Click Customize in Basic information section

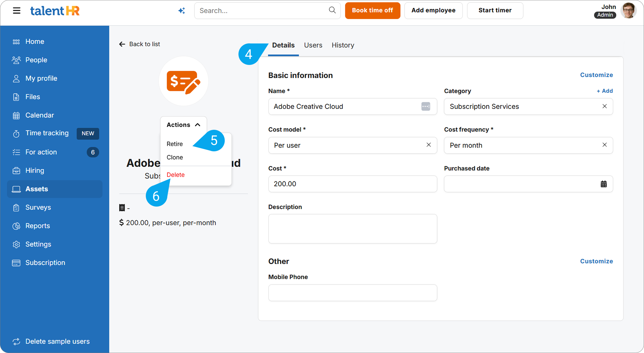[x=596, y=75]
